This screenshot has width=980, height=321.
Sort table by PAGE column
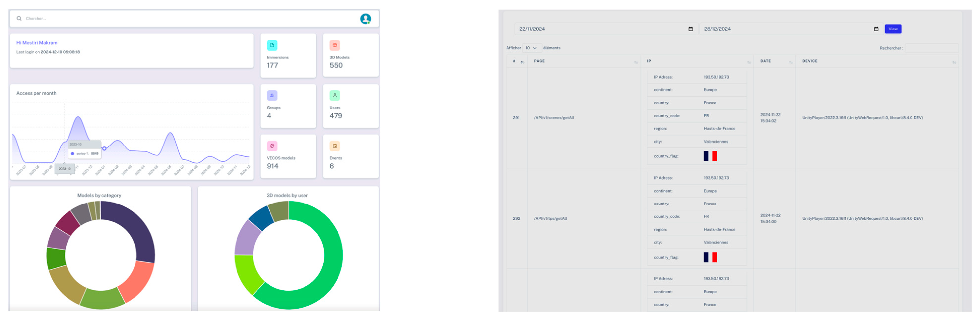click(636, 62)
